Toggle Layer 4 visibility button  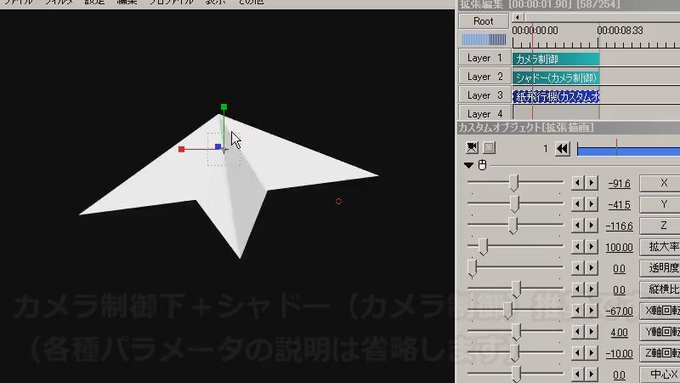pyautogui.click(x=484, y=114)
